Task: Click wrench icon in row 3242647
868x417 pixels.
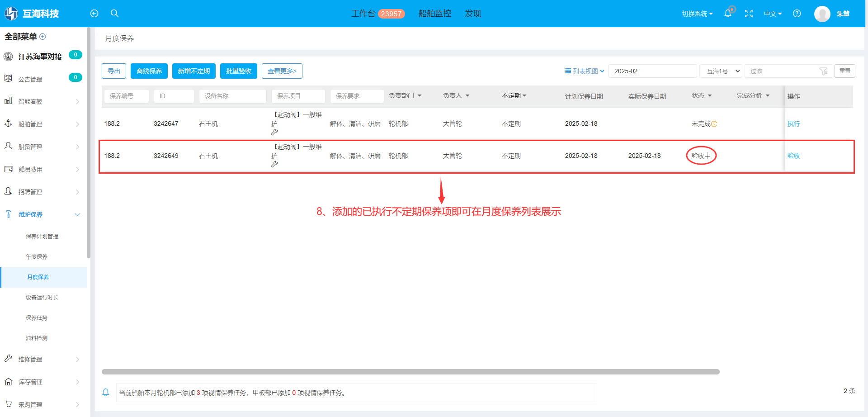Action: point(274,132)
